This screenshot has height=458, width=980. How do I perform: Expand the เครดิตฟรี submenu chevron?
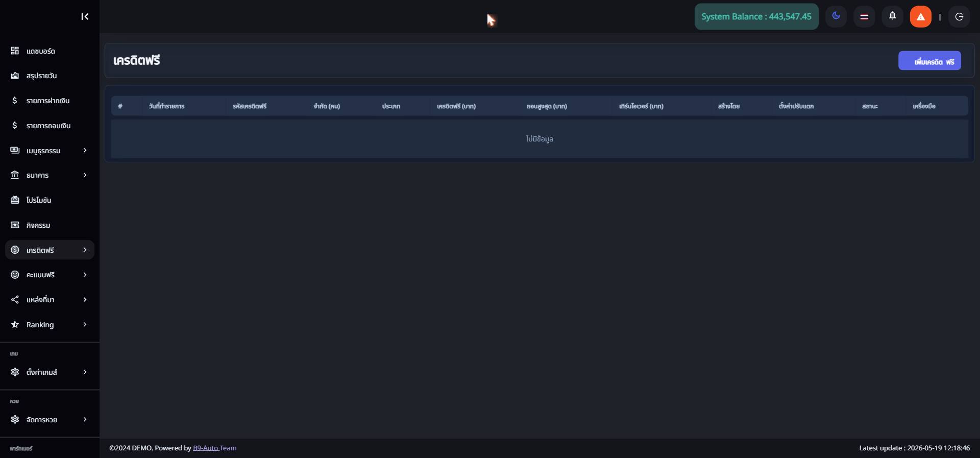[85, 250]
